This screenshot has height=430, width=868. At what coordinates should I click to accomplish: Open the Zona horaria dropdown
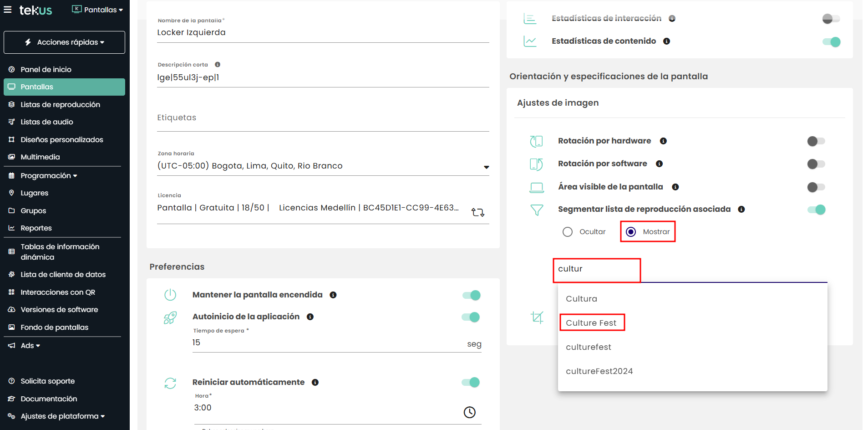click(x=486, y=167)
